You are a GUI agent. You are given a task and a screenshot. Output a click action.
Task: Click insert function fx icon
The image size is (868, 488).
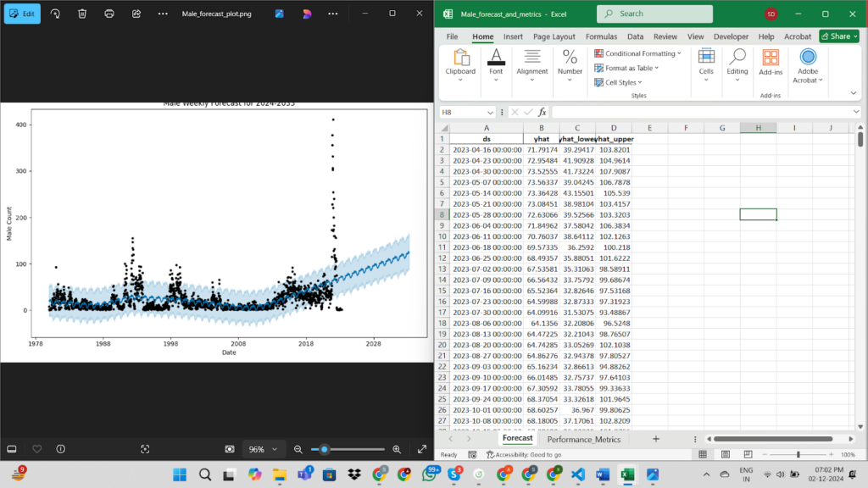tap(542, 112)
